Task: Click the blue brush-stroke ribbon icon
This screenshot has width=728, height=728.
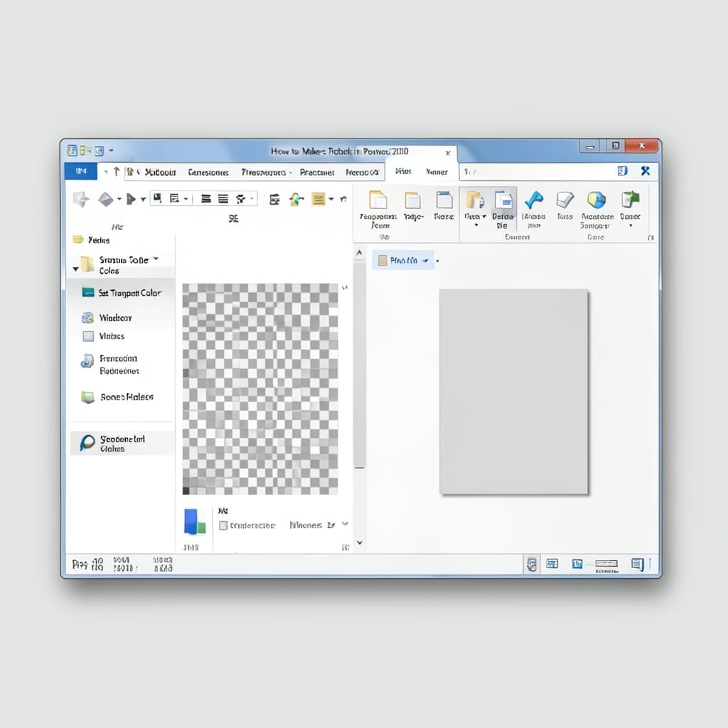Action: [534, 200]
